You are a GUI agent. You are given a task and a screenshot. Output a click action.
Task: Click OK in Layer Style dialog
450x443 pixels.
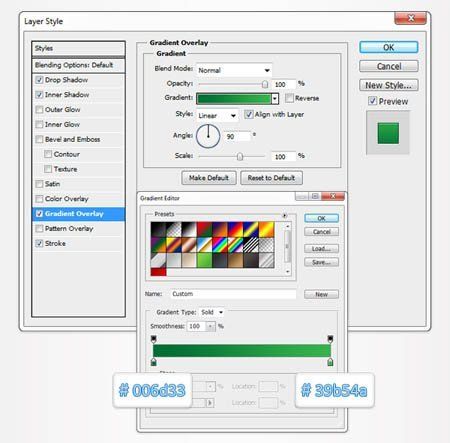pyautogui.click(x=389, y=47)
